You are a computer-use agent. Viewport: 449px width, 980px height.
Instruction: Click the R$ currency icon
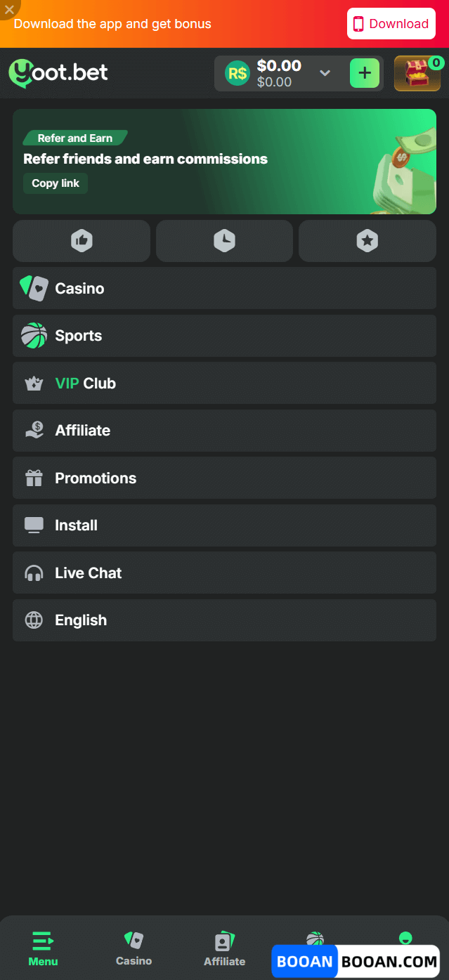[x=237, y=73]
